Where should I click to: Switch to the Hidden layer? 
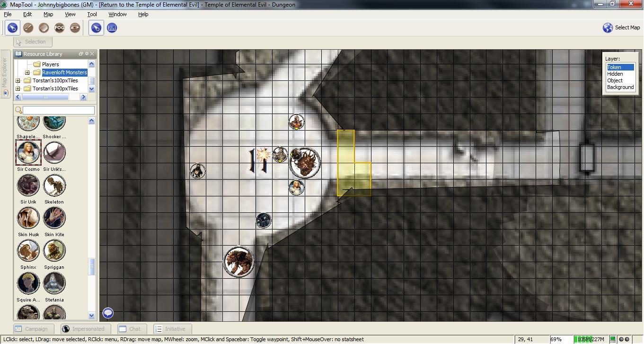tap(620, 74)
